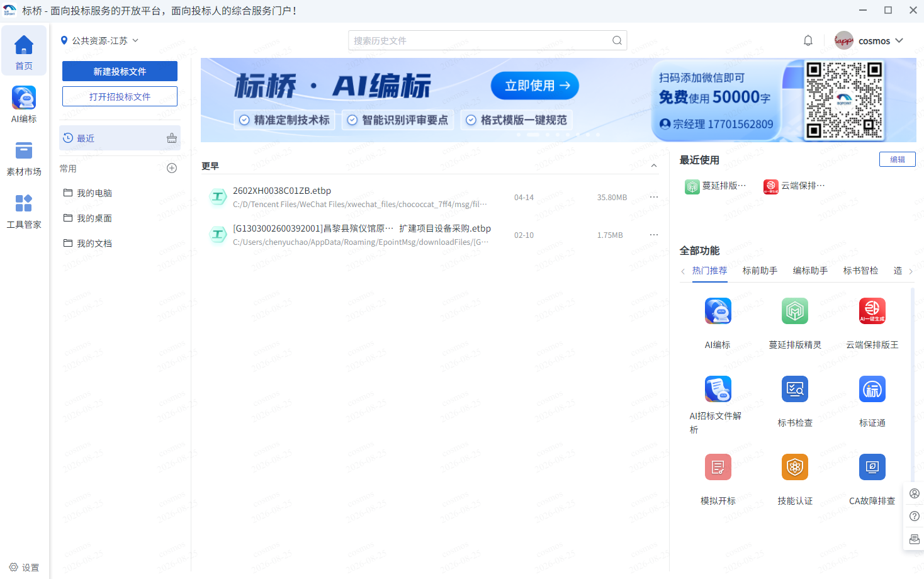This screenshot has height=579, width=924.
Task: Click 打开招投标文件 button
Action: click(x=120, y=96)
